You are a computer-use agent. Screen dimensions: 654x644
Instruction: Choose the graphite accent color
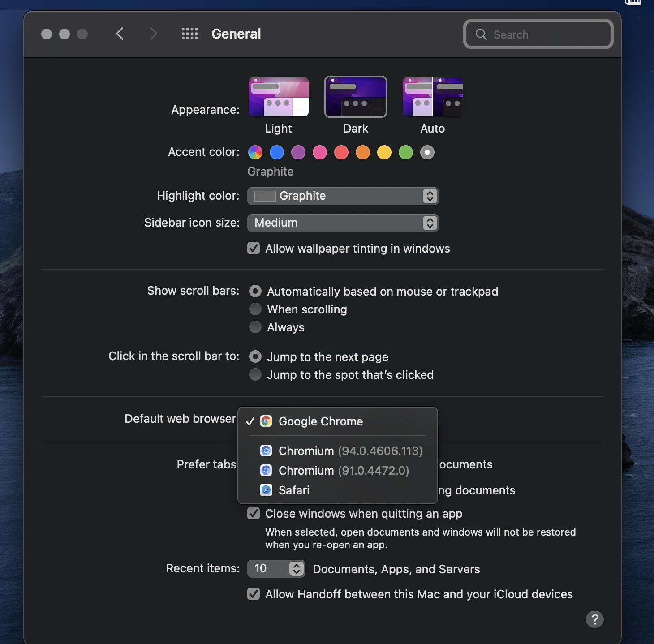click(x=427, y=152)
